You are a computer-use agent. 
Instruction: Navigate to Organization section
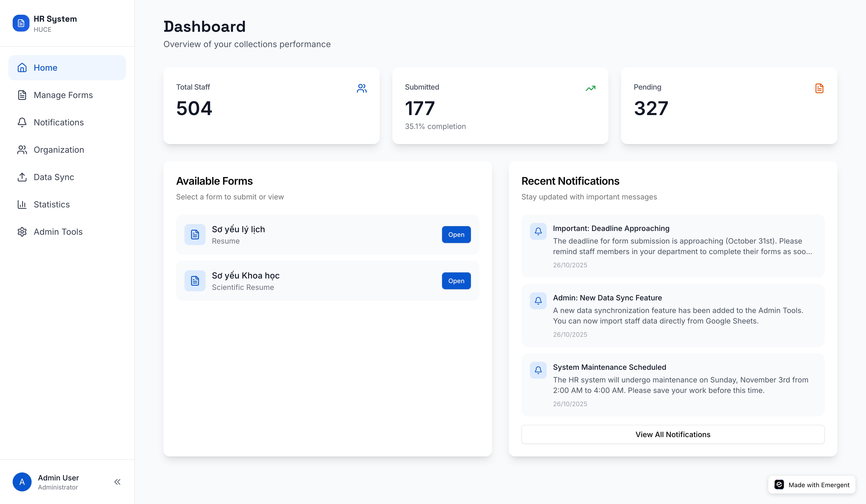(x=58, y=150)
